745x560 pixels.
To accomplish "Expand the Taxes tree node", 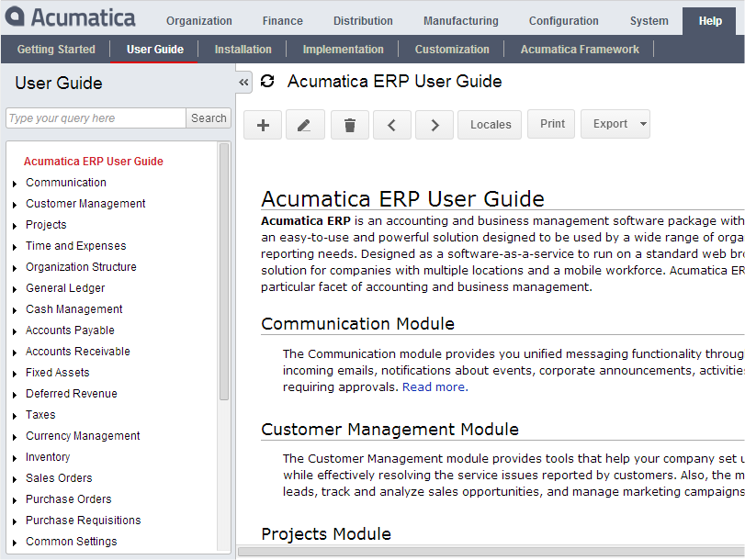I will (x=15, y=416).
